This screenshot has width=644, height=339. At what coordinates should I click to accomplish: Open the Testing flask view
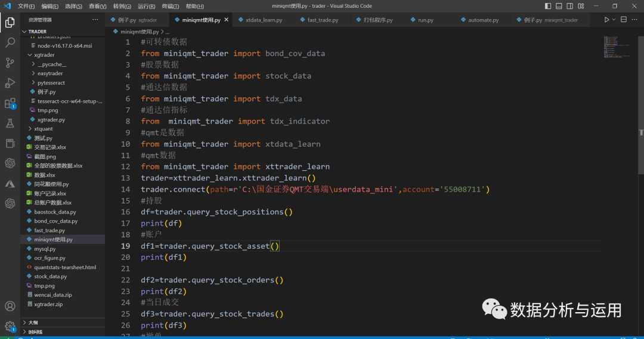10,123
